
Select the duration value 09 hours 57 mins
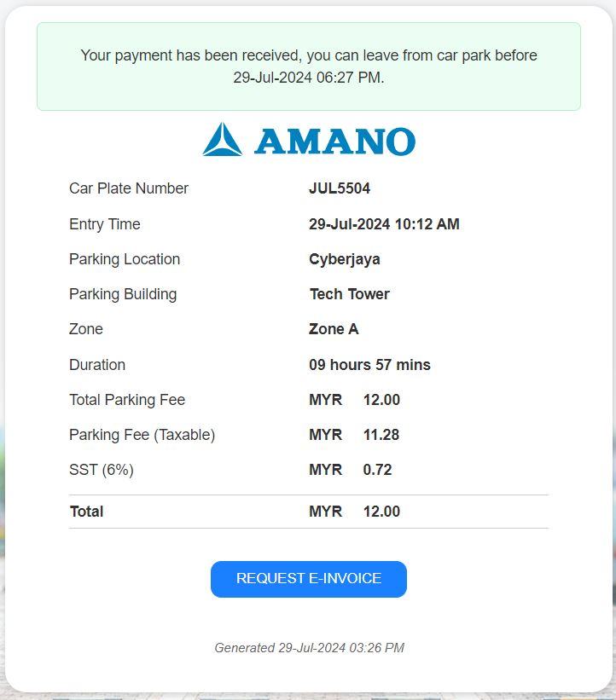(369, 365)
